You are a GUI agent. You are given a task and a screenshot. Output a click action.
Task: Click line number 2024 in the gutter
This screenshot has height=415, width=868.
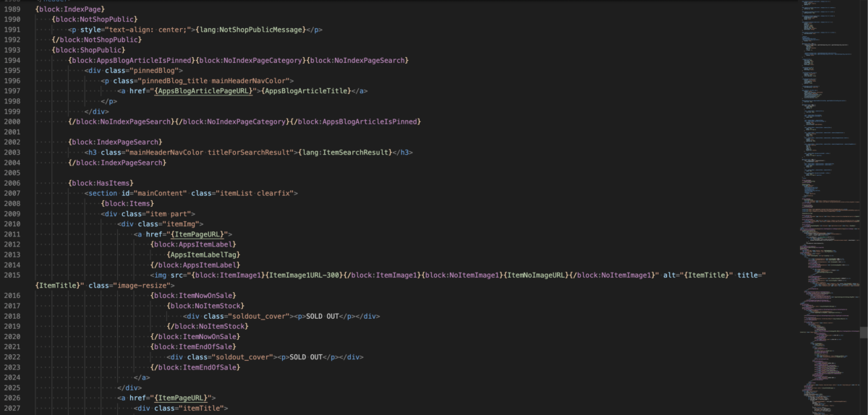(x=12, y=377)
